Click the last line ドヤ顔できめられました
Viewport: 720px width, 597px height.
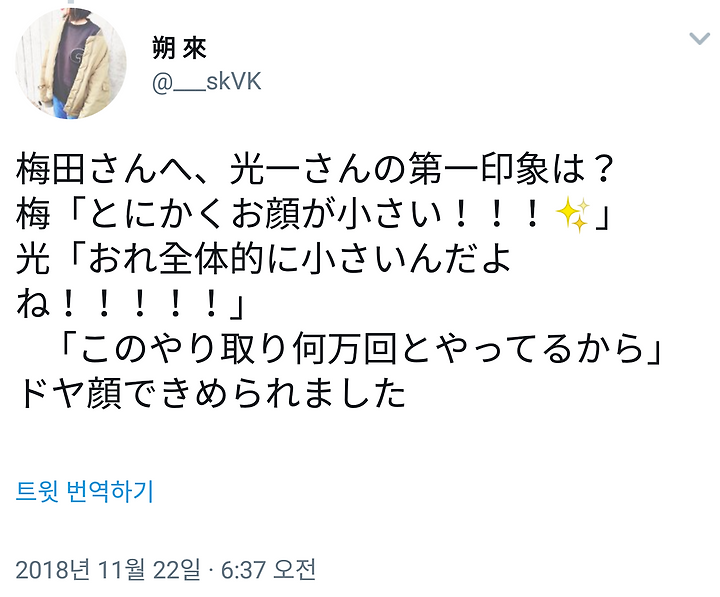coord(211,394)
